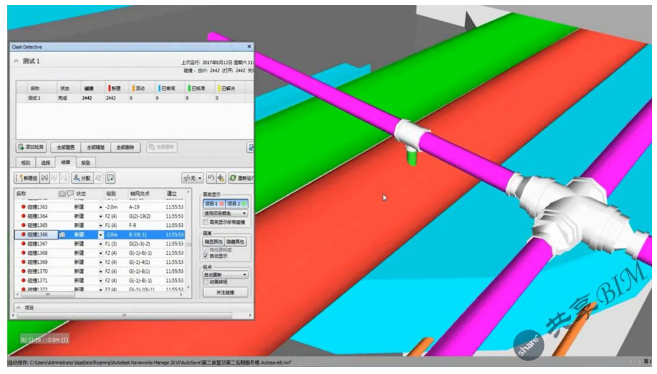Expand the 项目 items panel at bottom
The height and width of the screenshot is (374, 657).
click(x=19, y=307)
